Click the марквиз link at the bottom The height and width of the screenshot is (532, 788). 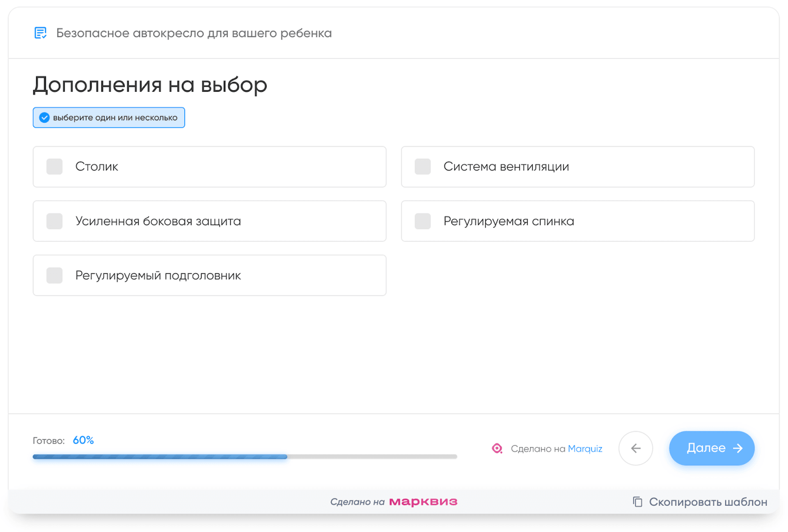point(424,502)
